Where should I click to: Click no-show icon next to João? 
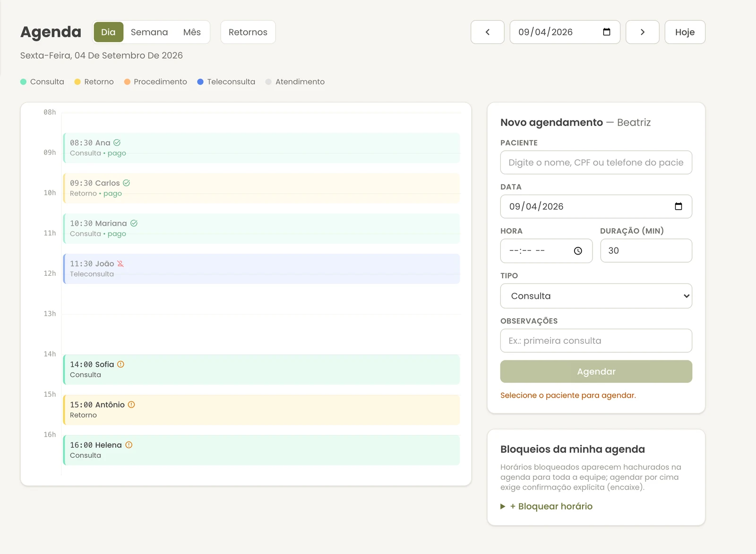click(x=120, y=264)
